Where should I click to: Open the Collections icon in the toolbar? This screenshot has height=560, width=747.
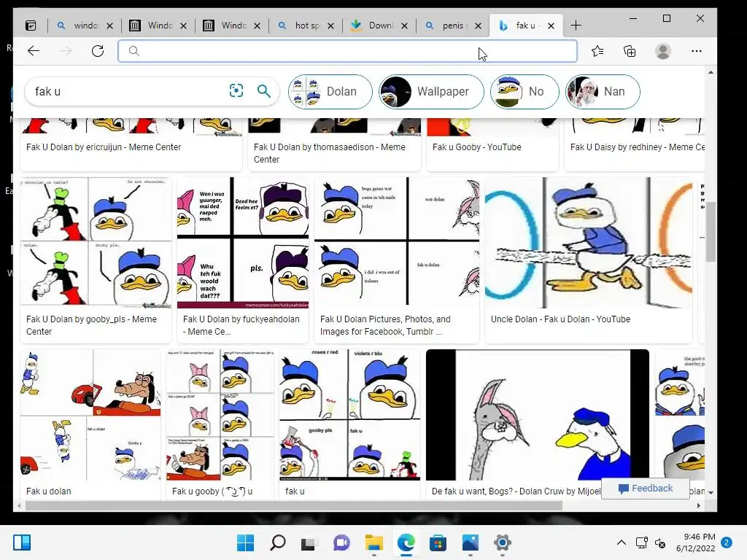[630, 51]
